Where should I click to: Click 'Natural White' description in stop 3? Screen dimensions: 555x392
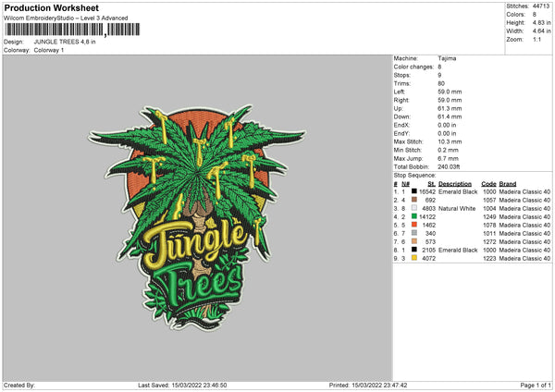click(457, 208)
